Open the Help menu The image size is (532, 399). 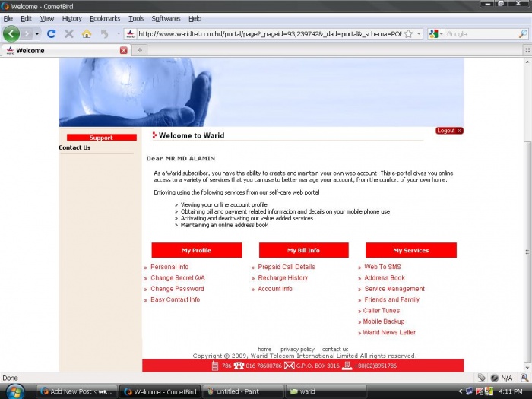(x=195, y=19)
